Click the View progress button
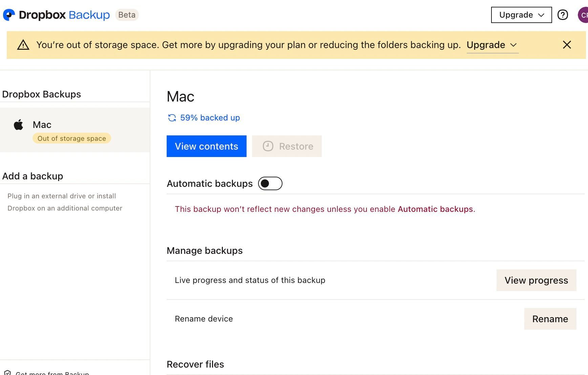This screenshot has width=588, height=375. 536,280
